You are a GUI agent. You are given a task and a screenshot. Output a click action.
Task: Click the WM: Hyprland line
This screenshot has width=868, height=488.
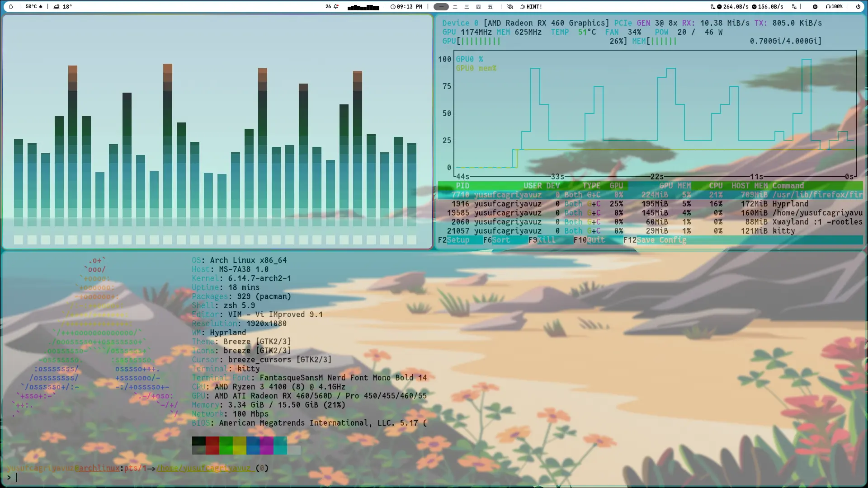point(219,333)
